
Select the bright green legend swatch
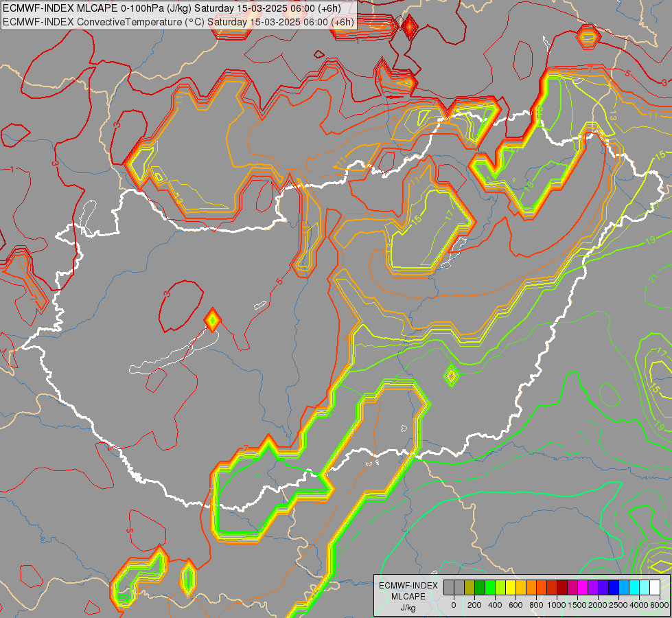click(490, 587)
